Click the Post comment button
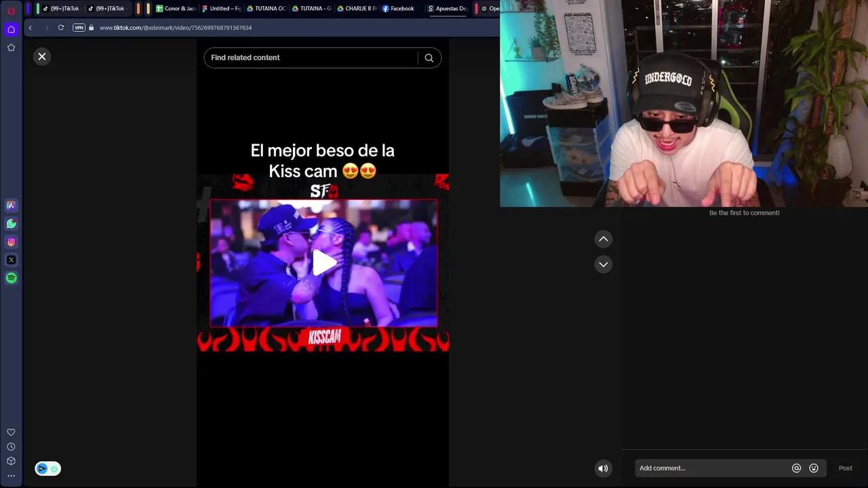 (x=845, y=468)
